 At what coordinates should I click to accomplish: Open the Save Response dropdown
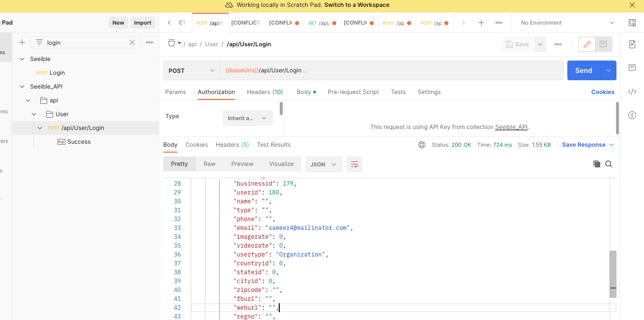tap(588, 145)
